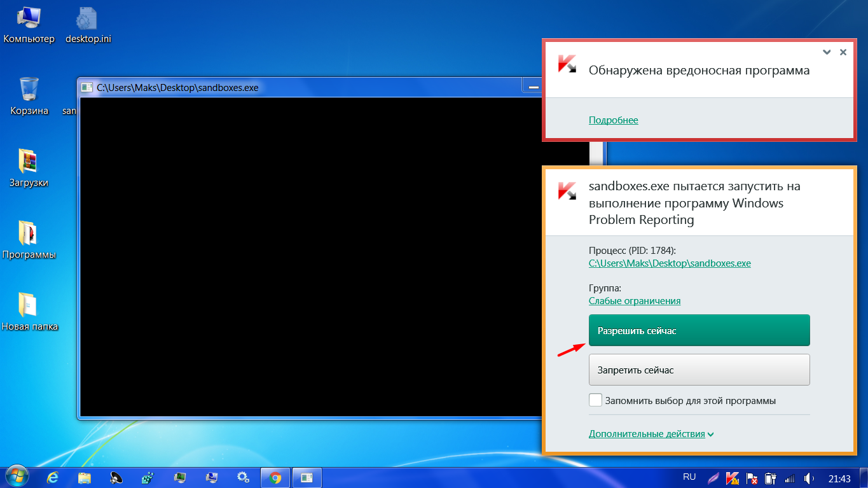
Task: Launch Internet Explorer from the taskbar
Action: 53,477
